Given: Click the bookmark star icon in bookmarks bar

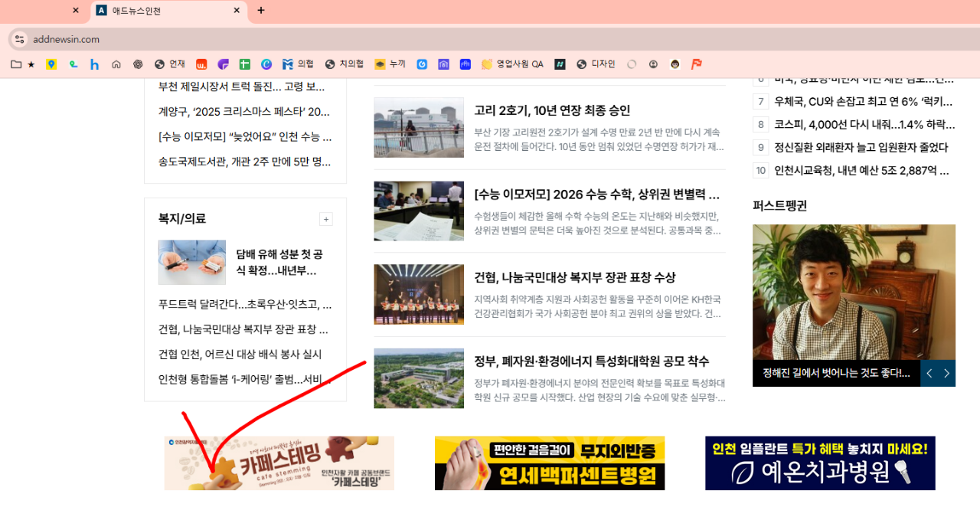Looking at the screenshot, I should pyautogui.click(x=31, y=64).
